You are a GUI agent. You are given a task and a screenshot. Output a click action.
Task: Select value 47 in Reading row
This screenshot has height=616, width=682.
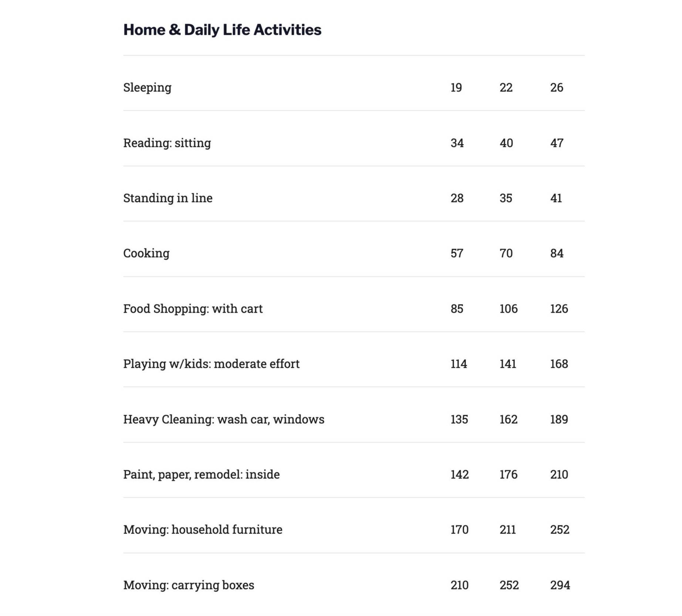pos(557,143)
